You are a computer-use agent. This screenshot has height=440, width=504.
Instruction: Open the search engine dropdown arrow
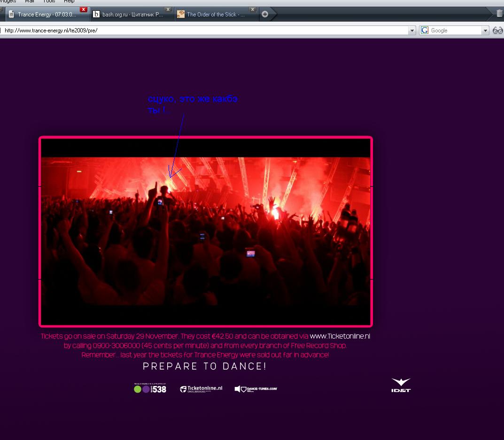[485, 31]
